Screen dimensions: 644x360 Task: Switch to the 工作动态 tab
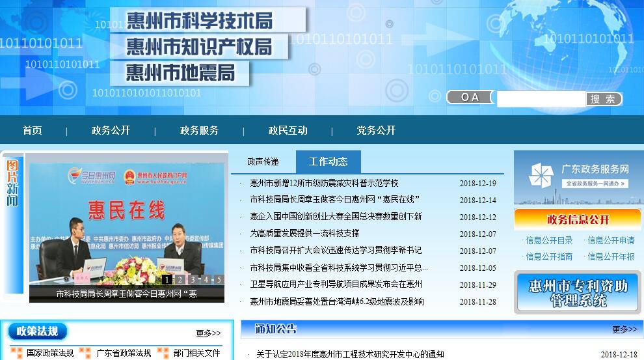[x=328, y=162]
